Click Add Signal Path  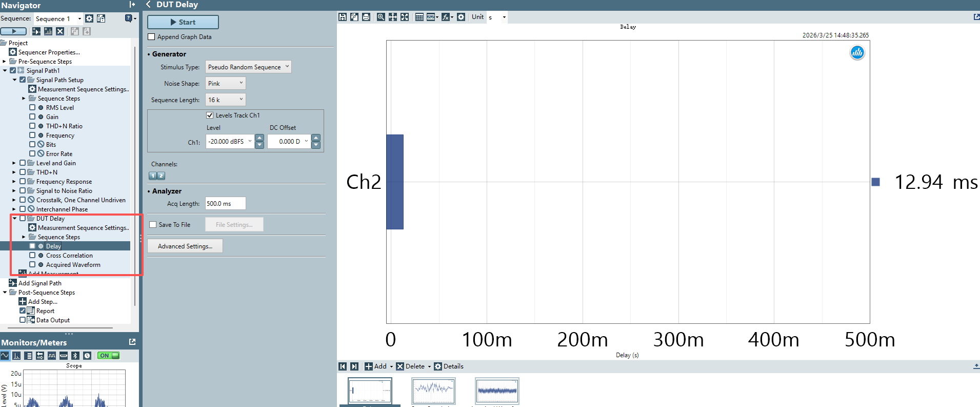(40, 283)
